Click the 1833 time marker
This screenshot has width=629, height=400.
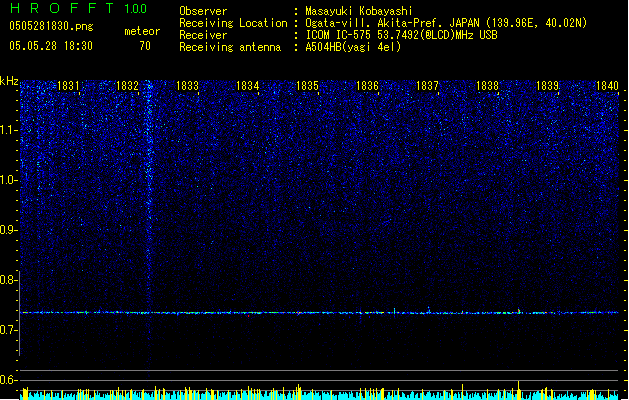pyautogui.click(x=187, y=86)
